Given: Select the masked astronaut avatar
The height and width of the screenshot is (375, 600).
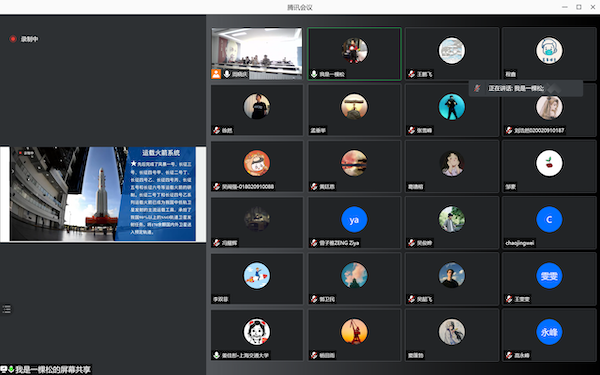Looking at the screenshot, I should 549,51.
